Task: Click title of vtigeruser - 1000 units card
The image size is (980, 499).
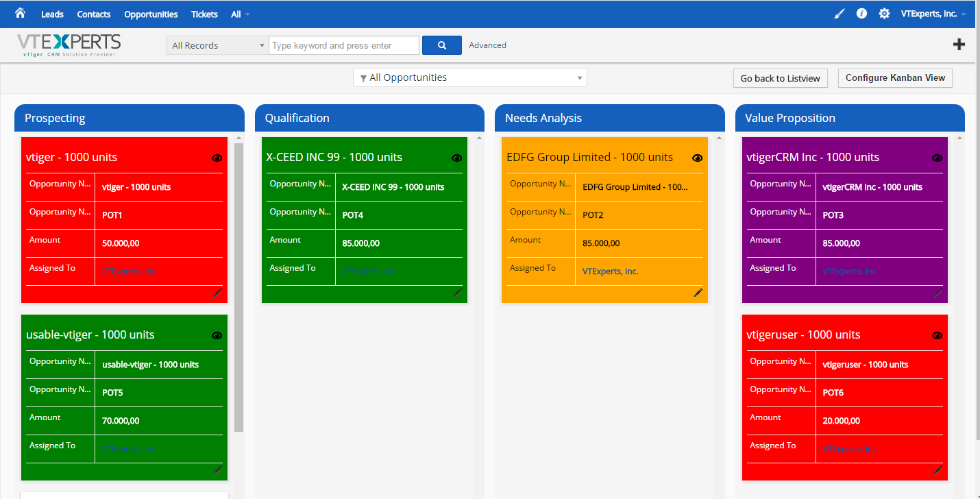Action: click(x=803, y=335)
